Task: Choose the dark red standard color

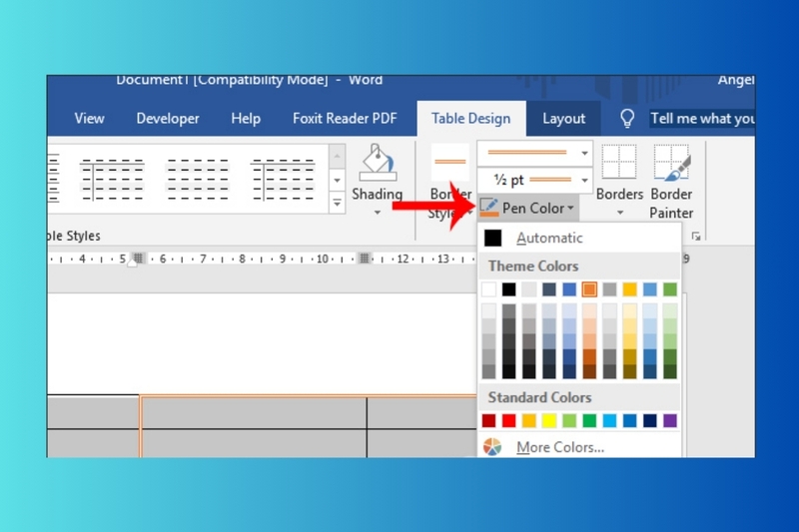Action: coord(488,420)
